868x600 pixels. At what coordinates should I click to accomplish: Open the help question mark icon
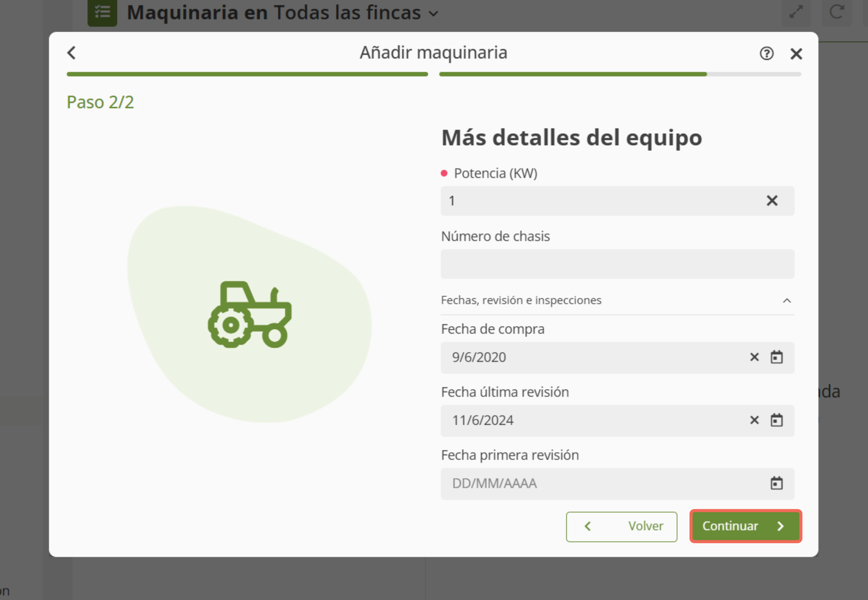tap(766, 54)
